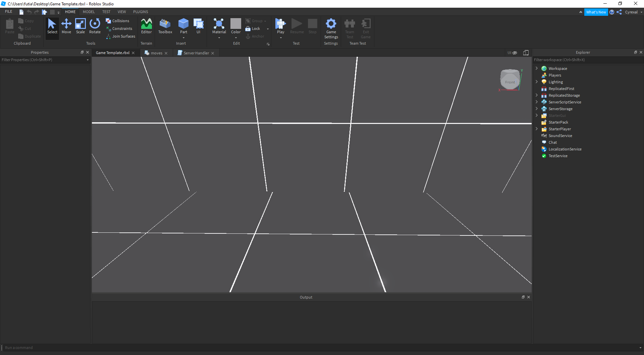
Task: Click the What's New button
Action: [x=596, y=12]
